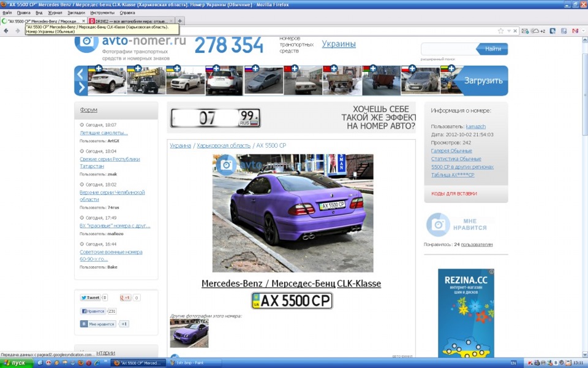The height and width of the screenshot is (368, 588).
Task: Click the gray bookmark toolbar icon
Action: coord(563,31)
